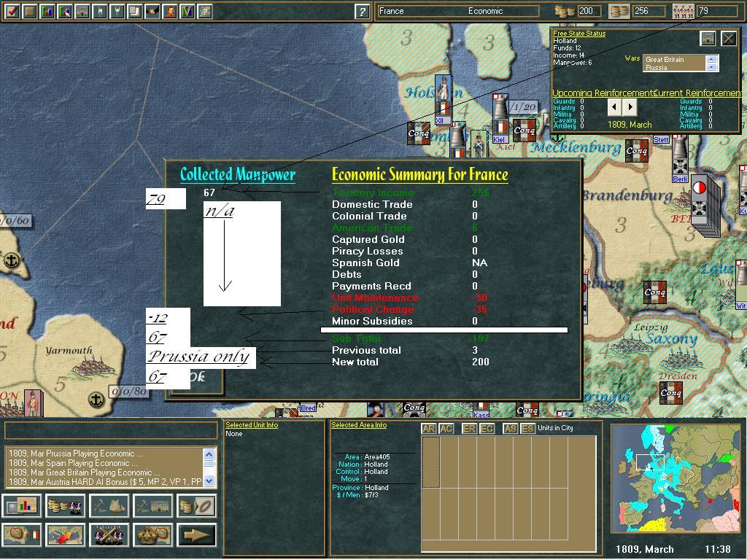Open the bar chart statistics toolbar icon
Screen dimensions: 747x560
point(47,11)
